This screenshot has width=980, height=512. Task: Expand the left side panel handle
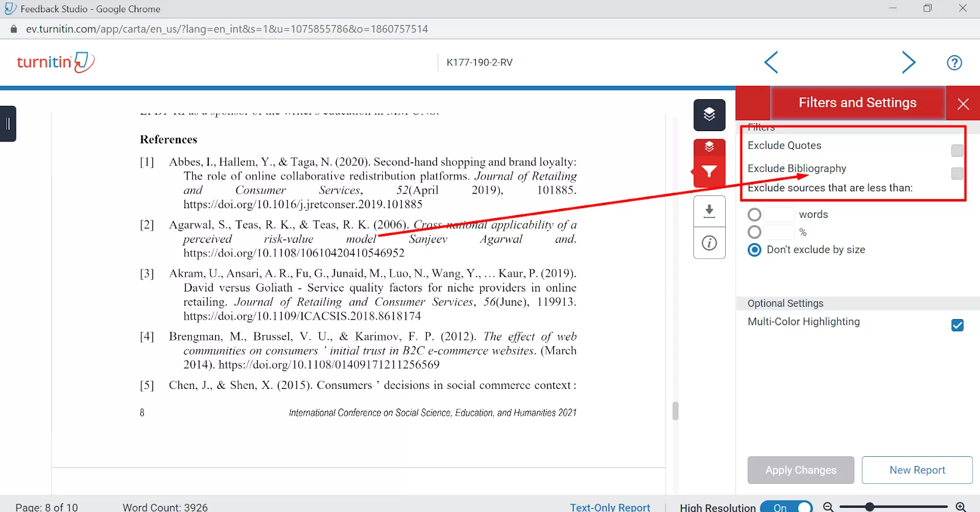pyautogui.click(x=8, y=124)
